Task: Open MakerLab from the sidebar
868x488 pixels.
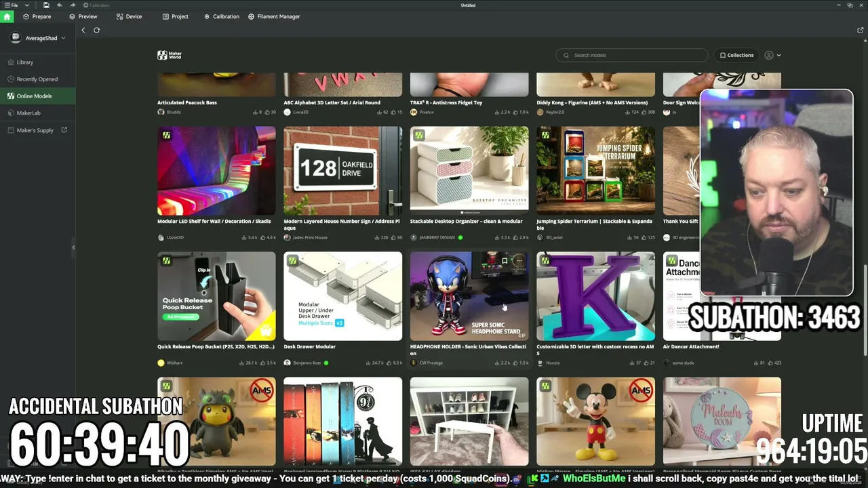Action: pyautogui.click(x=38, y=113)
